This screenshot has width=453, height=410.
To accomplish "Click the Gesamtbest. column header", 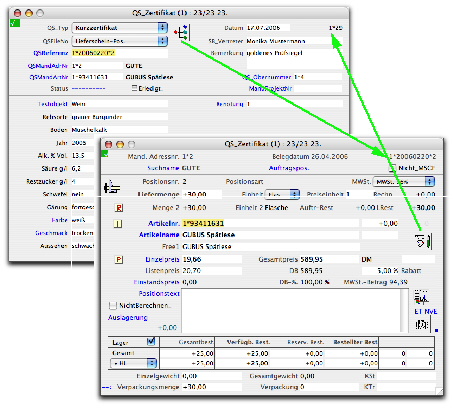I will tap(195, 342).
